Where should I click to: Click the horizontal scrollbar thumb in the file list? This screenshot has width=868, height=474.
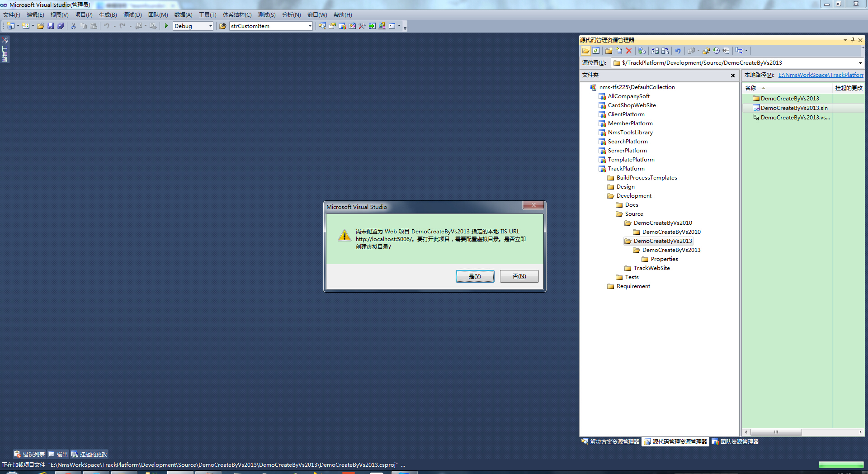(776, 432)
